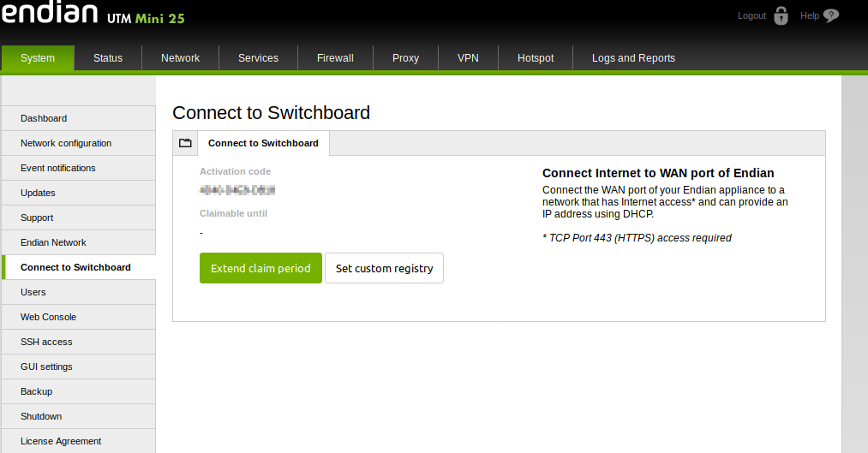Open the Hotspot menu tab
The height and width of the screenshot is (453, 868).
536,58
